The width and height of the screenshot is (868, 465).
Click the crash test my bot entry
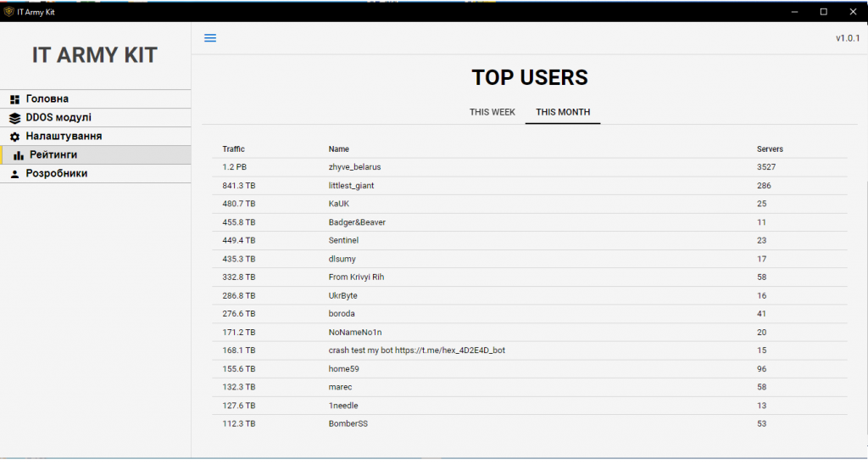tap(417, 350)
